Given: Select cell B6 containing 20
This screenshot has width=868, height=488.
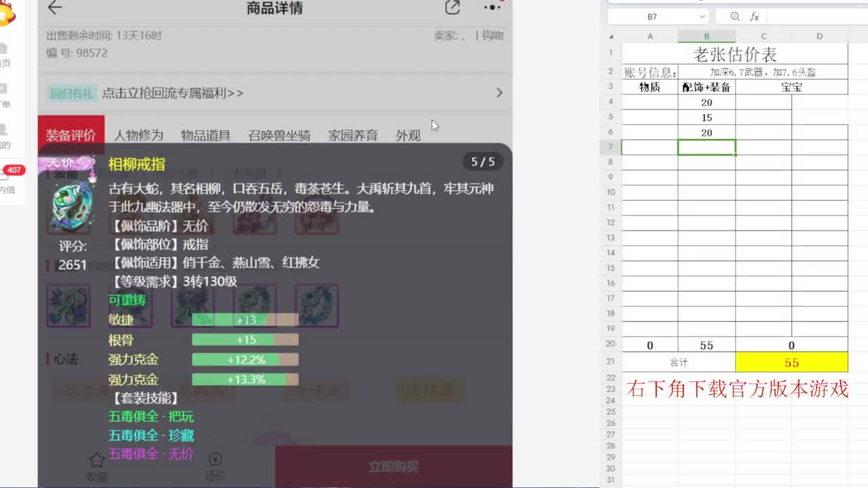Looking at the screenshot, I should coord(707,133).
